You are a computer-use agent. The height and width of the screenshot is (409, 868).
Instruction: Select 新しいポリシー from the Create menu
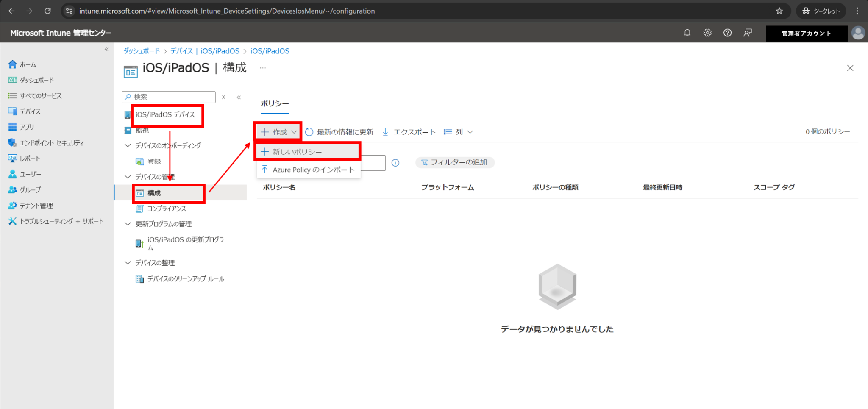pyautogui.click(x=298, y=151)
